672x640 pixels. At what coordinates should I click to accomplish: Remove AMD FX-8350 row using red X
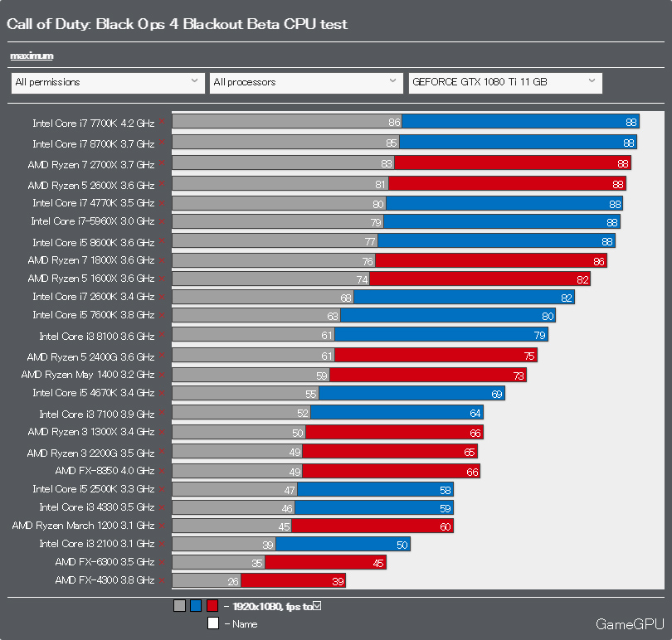click(x=162, y=471)
